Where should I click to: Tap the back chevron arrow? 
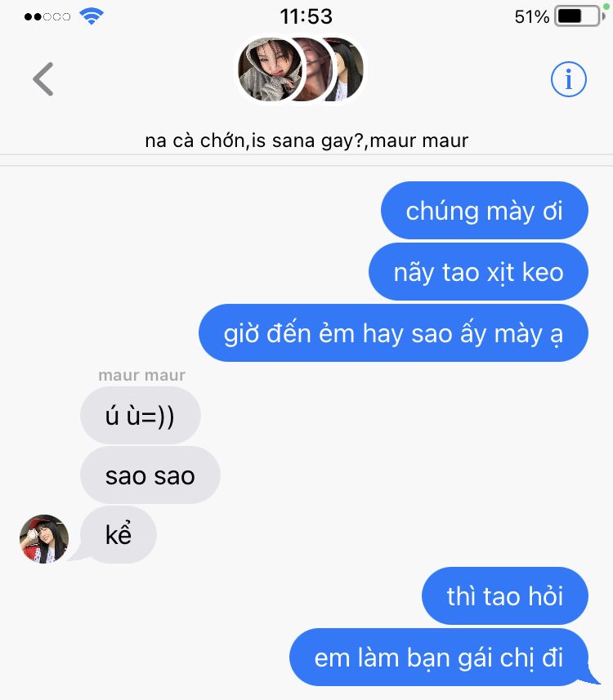click(43, 79)
